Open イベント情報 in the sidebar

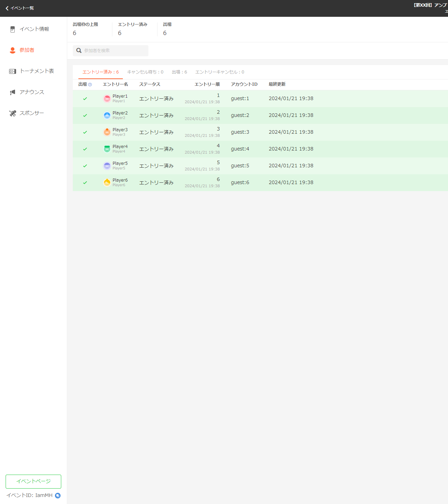tap(34, 29)
